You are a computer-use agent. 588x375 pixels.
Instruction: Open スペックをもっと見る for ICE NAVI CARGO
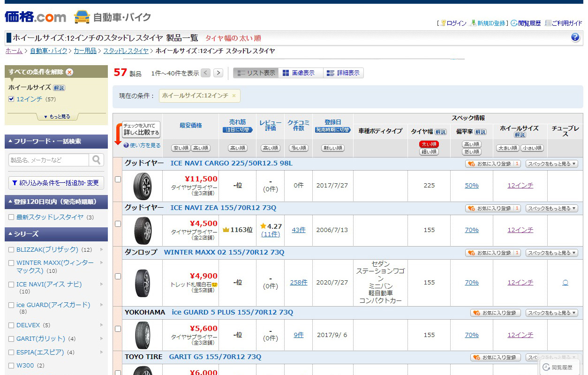[x=551, y=164]
